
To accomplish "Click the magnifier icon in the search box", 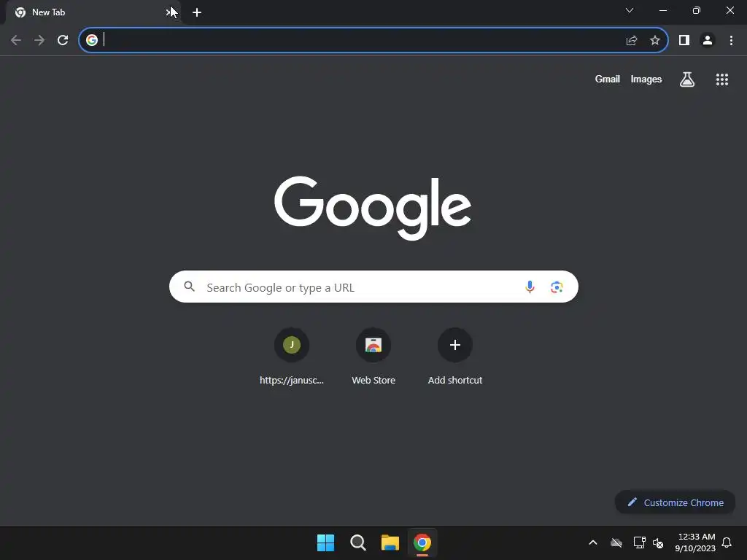I will tap(190, 287).
